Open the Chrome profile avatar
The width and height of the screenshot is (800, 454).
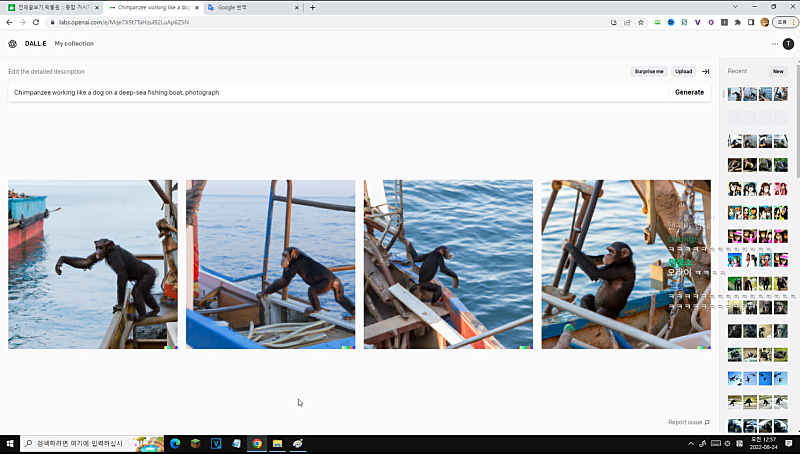tap(764, 22)
